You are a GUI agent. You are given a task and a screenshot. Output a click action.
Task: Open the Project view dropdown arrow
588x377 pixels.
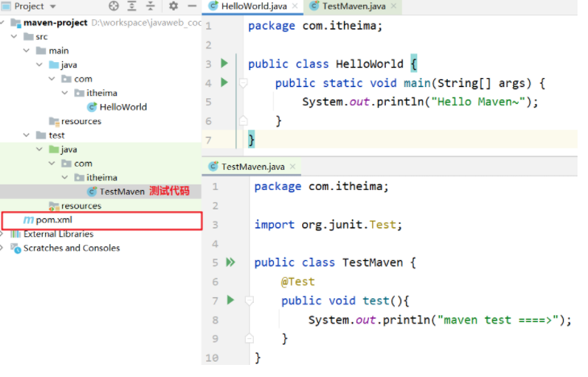click(53, 6)
